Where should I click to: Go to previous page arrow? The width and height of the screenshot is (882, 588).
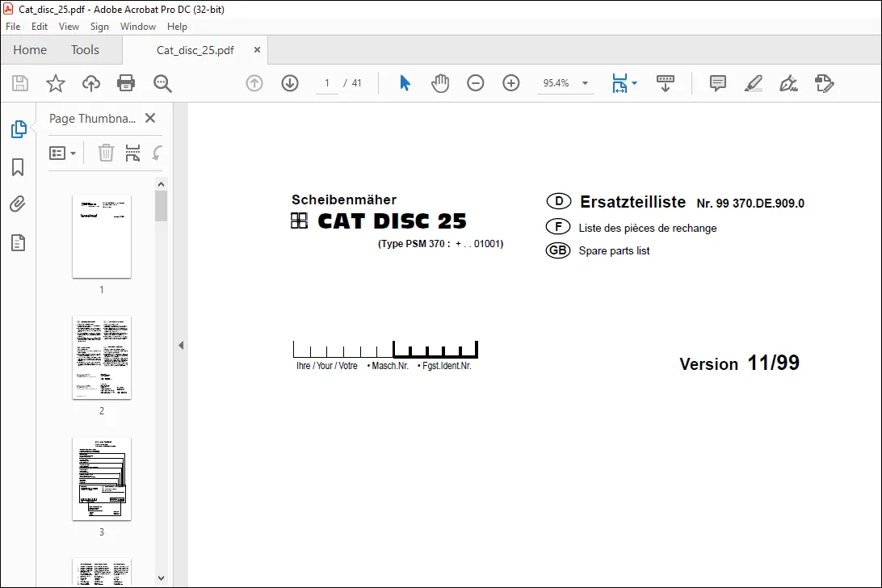[254, 83]
